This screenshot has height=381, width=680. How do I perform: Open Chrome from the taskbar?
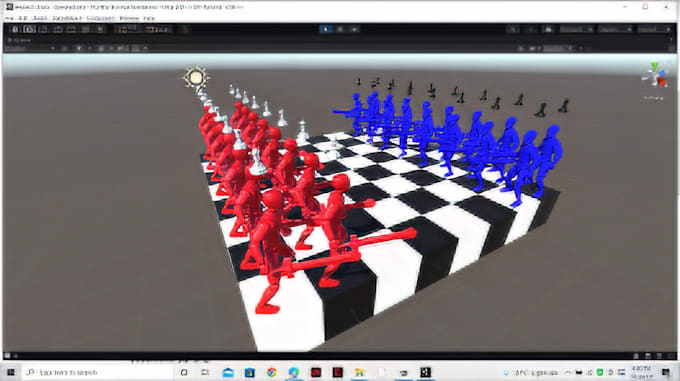[x=272, y=372]
